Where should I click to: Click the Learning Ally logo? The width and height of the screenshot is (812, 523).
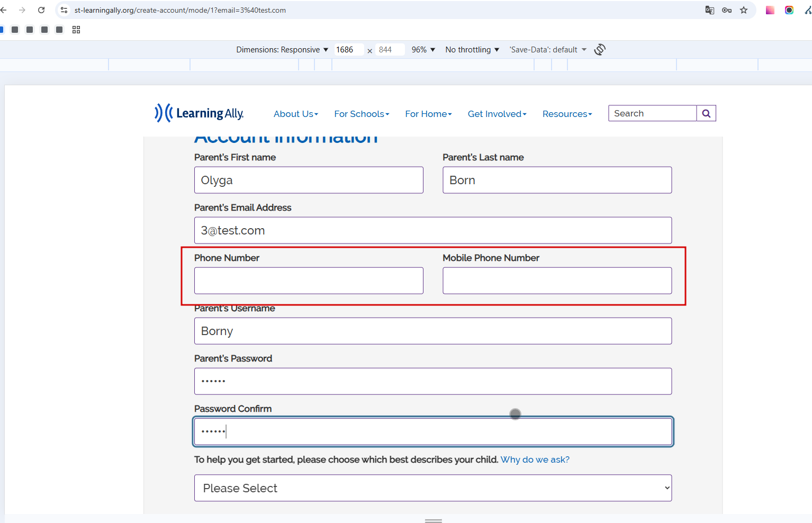click(199, 113)
